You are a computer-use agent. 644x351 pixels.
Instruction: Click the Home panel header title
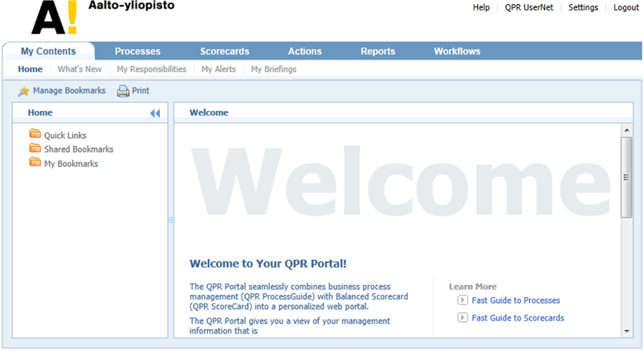coord(40,112)
